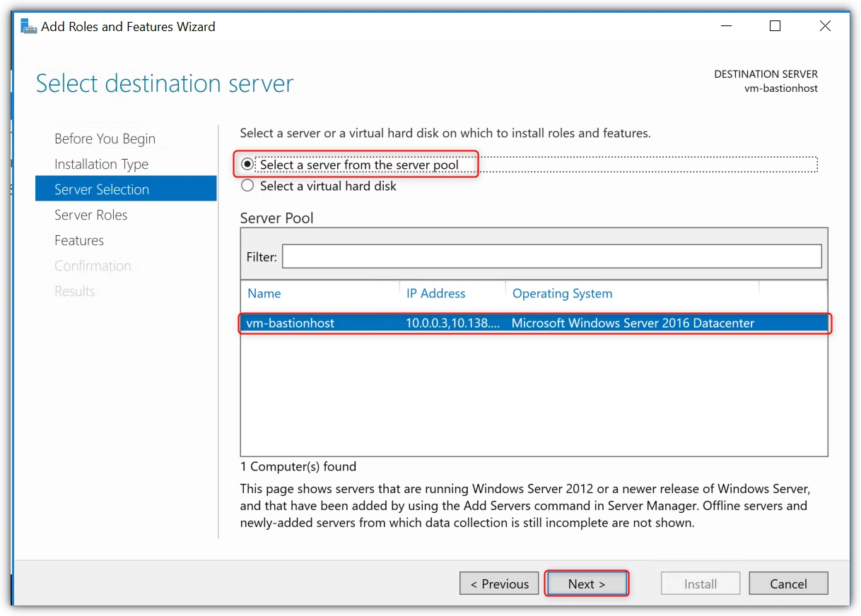Jump to the Features step
The width and height of the screenshot is (861, 616).
pos(78,240)
